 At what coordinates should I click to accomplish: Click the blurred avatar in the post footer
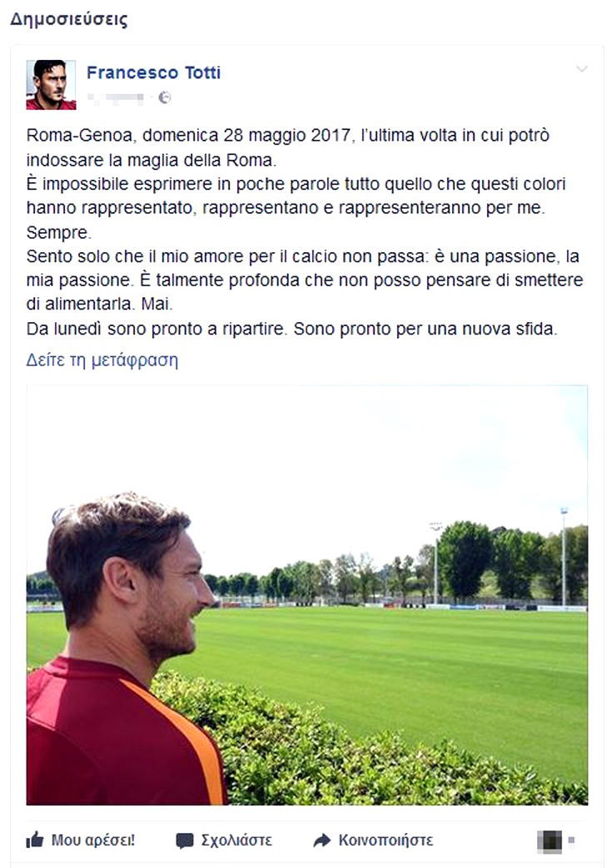[x=550, y=841]
